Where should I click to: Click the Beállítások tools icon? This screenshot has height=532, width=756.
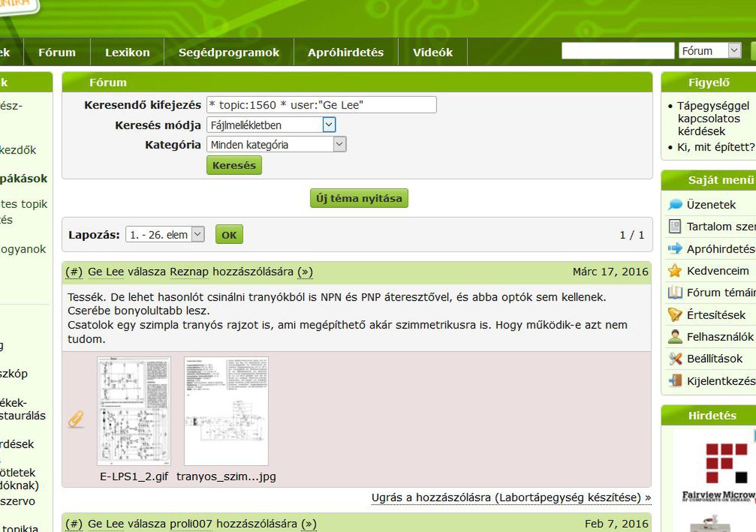pyautogui.click(x=675, y=358)
